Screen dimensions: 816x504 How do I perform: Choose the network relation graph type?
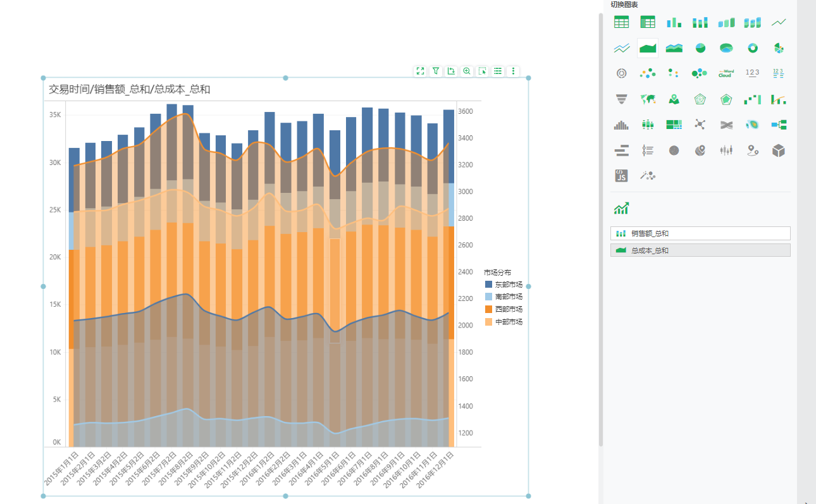(x=700, y=125)
